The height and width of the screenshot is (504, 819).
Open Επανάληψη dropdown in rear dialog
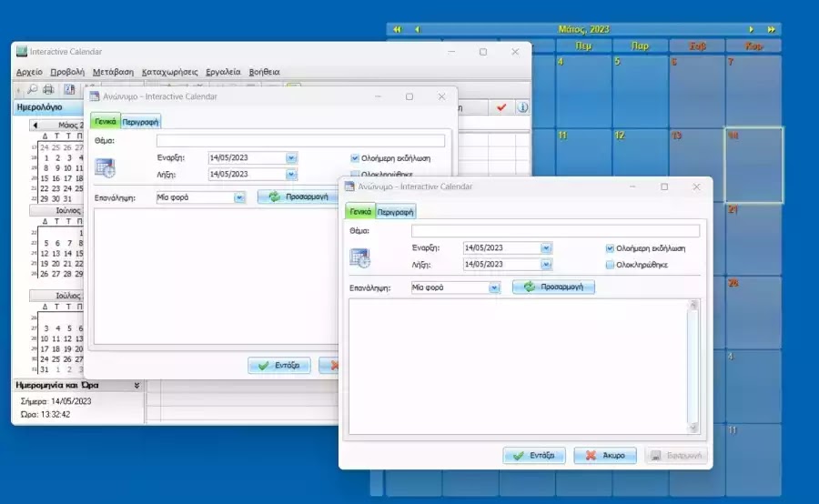[239, 197]
